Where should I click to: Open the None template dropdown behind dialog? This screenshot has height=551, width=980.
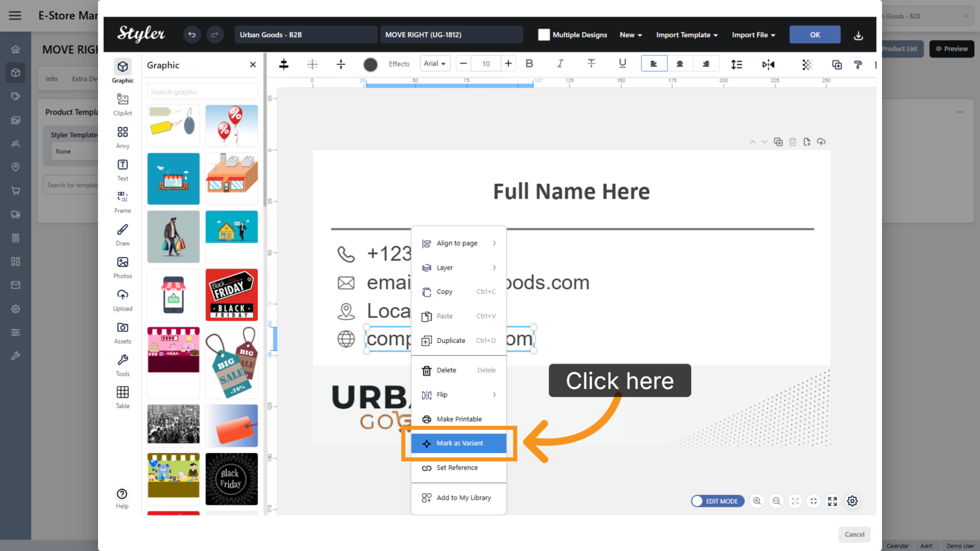point(75,152)
